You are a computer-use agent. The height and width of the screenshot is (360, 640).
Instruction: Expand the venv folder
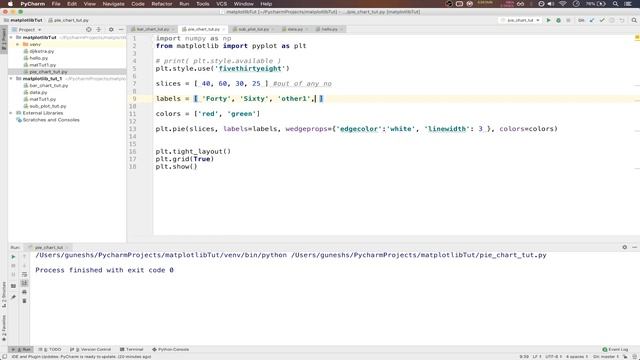18,44
